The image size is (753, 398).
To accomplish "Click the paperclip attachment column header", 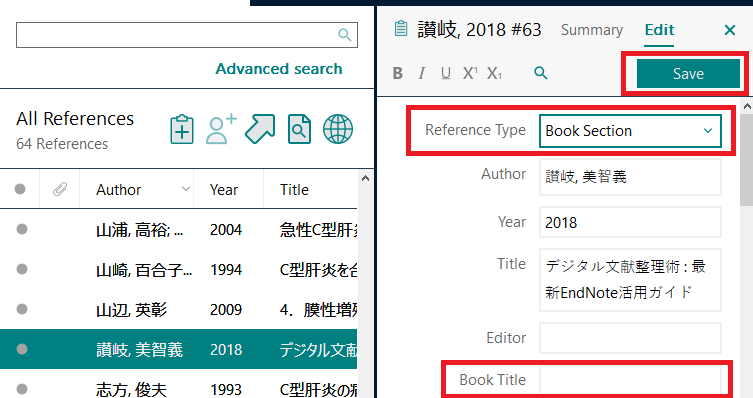I will click(60, 189).
